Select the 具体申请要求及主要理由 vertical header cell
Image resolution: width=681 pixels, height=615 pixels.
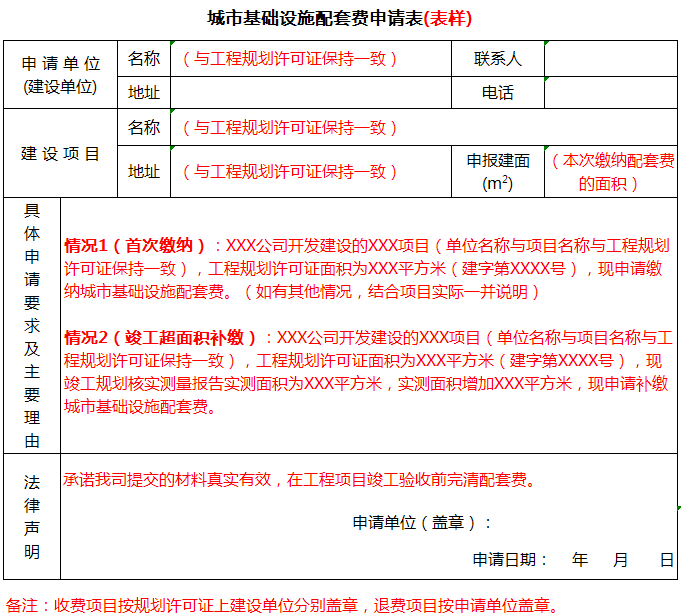tap(32, 325)
